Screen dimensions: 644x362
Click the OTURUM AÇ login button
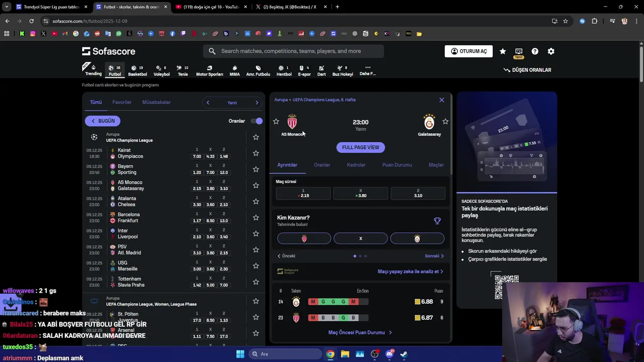(x=468, y=51)
